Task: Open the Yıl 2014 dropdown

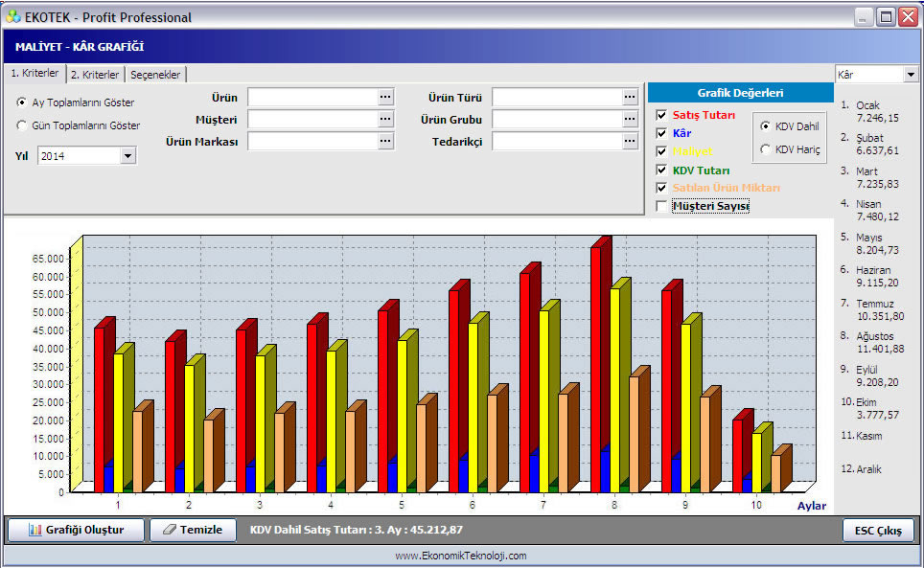Action: coord(127,156)
